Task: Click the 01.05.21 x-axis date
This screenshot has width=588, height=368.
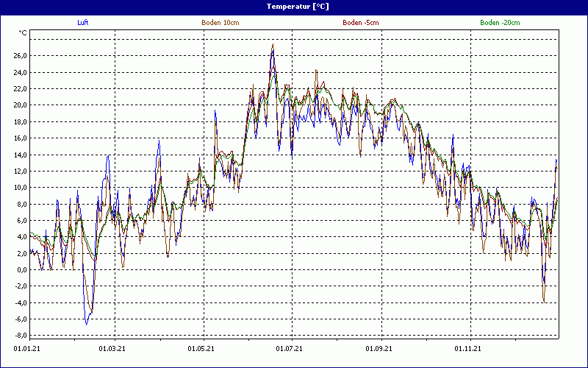Action: (201, 348)
